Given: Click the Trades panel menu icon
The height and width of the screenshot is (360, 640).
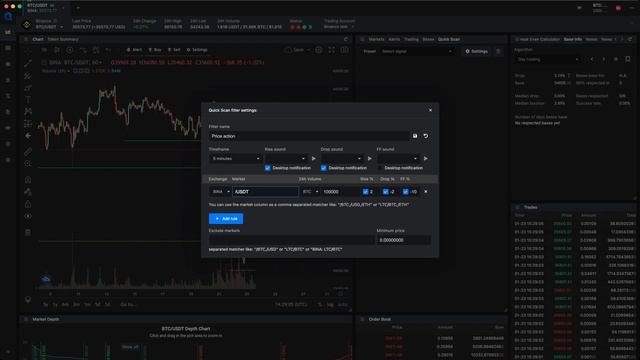Looking at the screenshot, I should [518, 207].
